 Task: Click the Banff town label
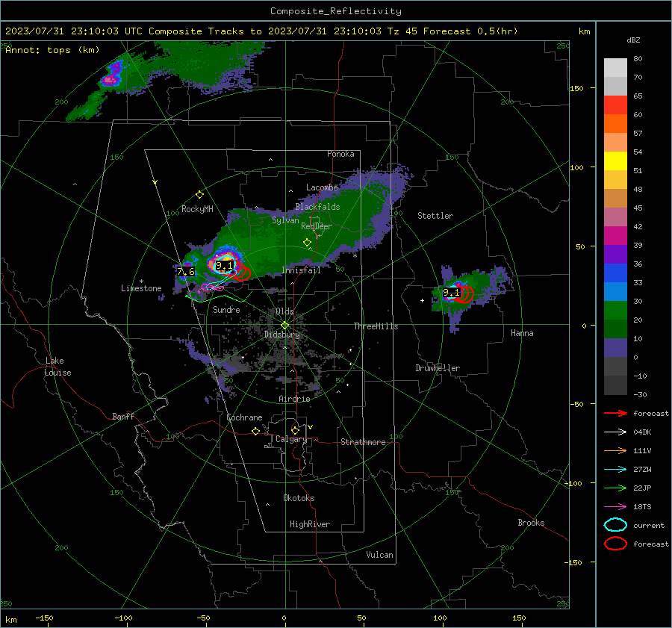pos(123,416)
